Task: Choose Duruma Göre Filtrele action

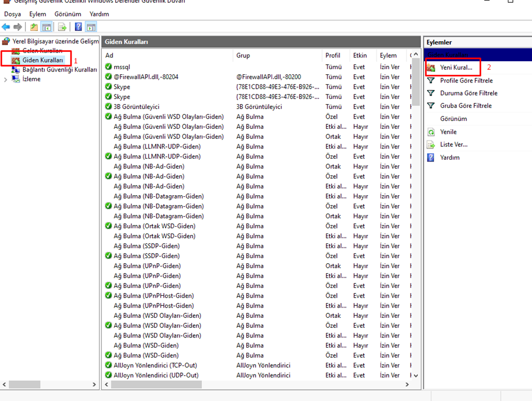Action: pos(469,93)
